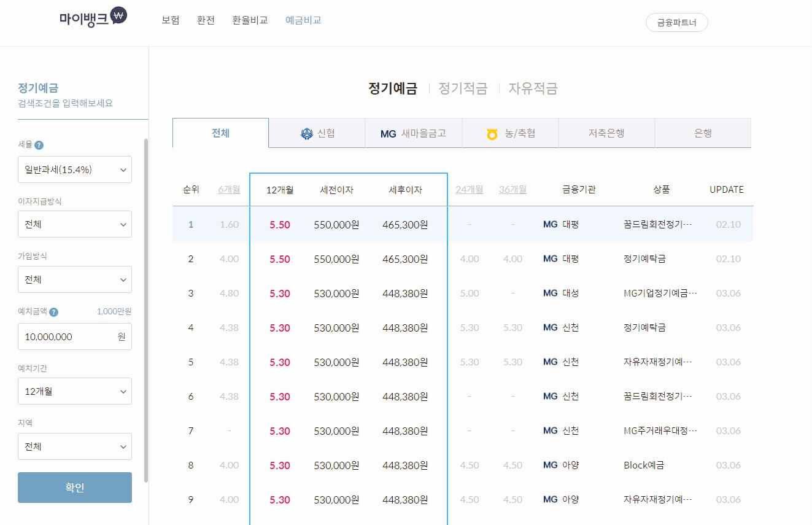Viewport: 812px width, 525px height.
Task: Switch to 정기적금 heading tab
Action: [x=463, y=88]
